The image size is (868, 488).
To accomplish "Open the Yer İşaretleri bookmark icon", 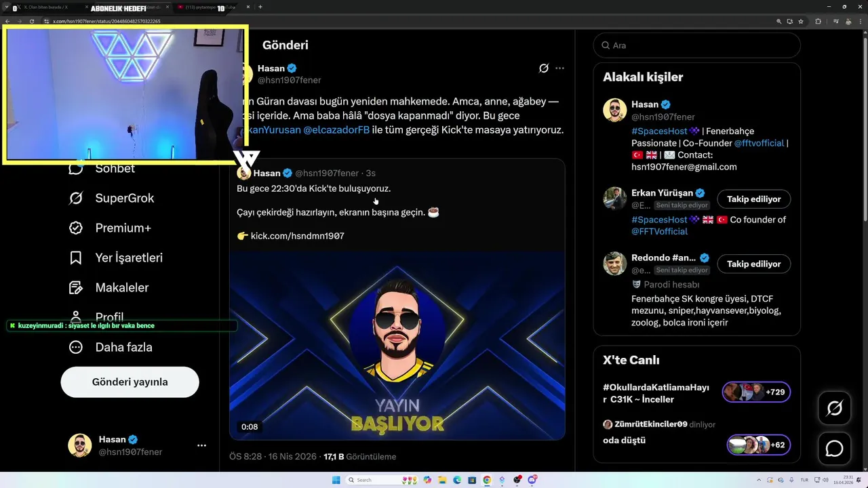I will [x=76, y=258].
